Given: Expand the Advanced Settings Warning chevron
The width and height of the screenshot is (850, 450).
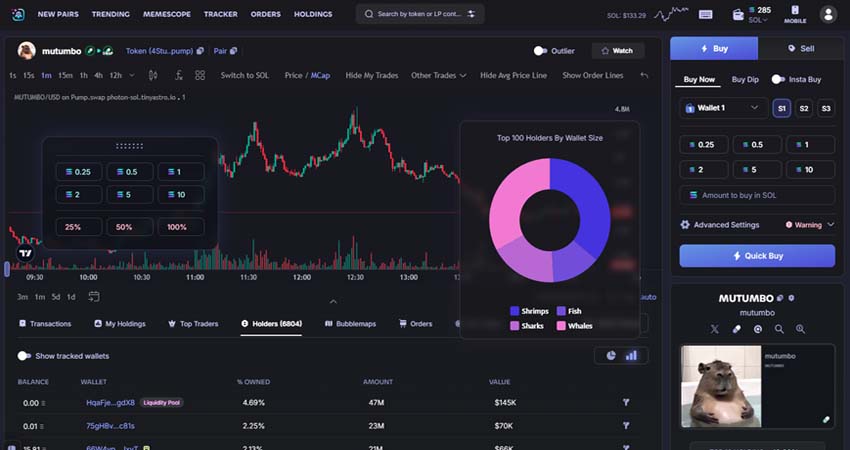Looking at the screenshot, I should [x=830, y=225].
